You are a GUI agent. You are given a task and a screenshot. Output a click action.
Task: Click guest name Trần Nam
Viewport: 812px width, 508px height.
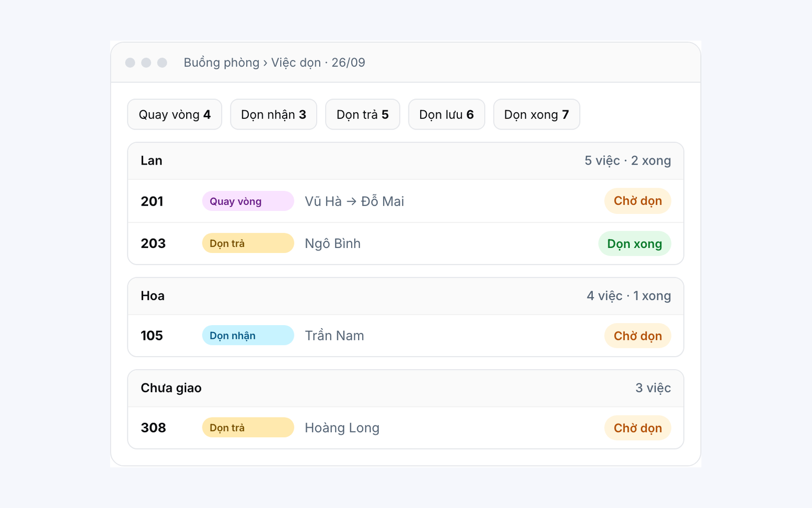(334, 336)
